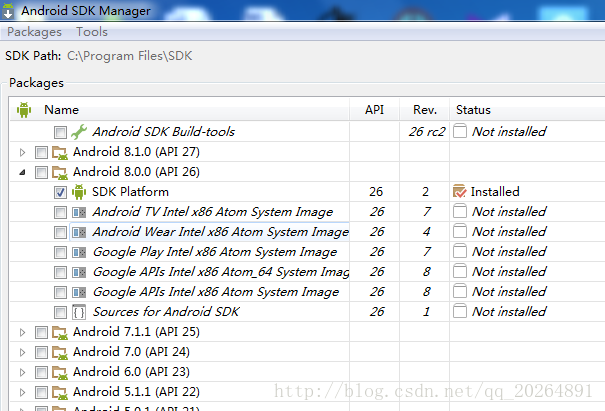
Task: Click the Android 7.0 (API 24) folder icon
Action: 60,352
